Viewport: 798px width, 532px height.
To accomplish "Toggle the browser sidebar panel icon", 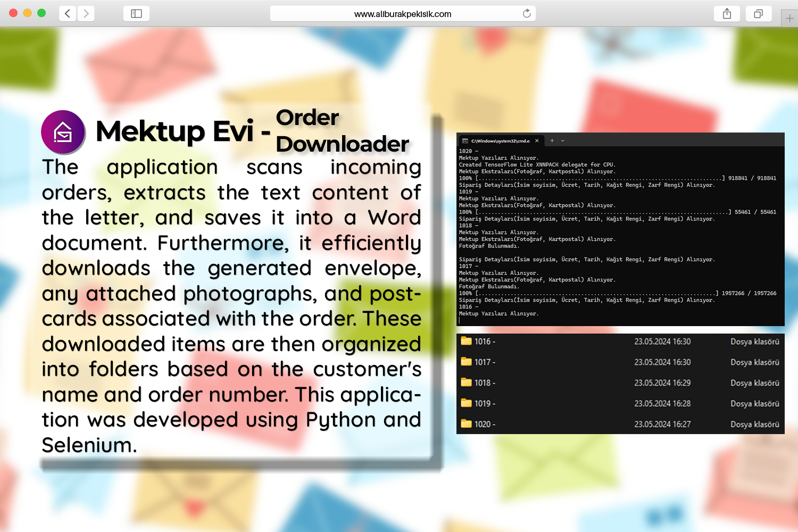I will (136, 13).
